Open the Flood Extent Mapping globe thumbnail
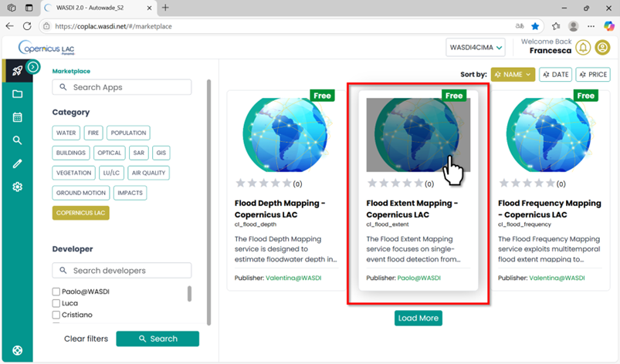Viewport: 620px width, 364px height. [x=418, y=135]
